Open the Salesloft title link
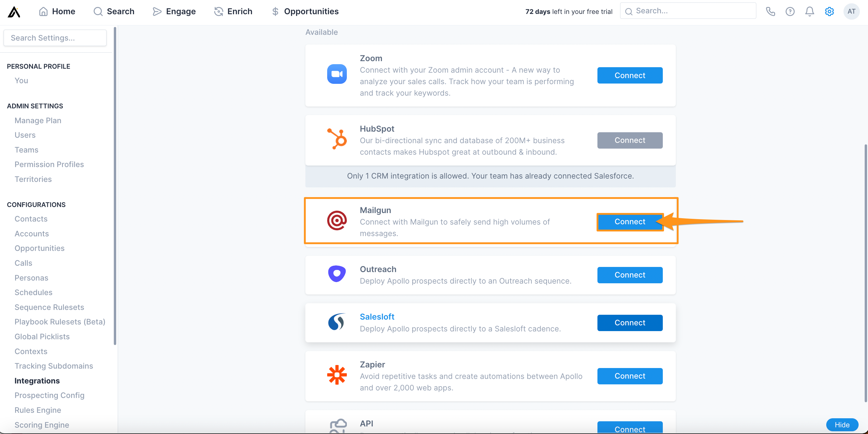Screen dimensions: 868x434 point(377,317)
